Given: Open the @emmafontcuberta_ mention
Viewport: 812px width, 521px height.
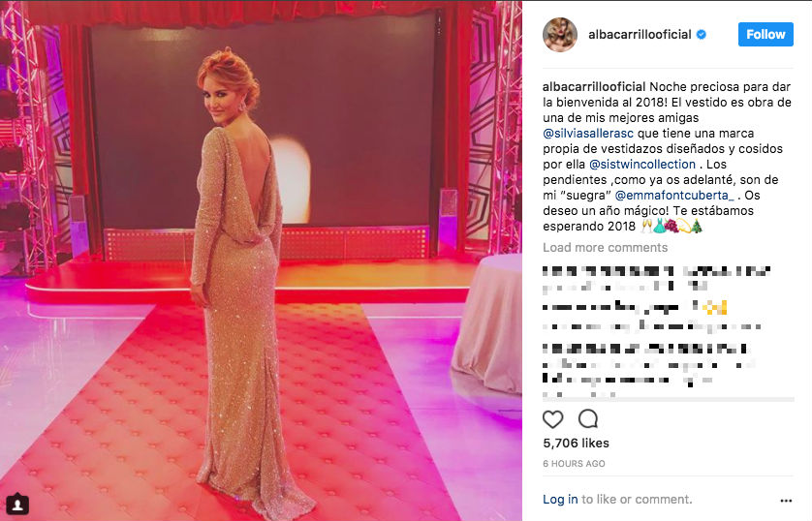Looking at the screenshot, I should 674,196.
